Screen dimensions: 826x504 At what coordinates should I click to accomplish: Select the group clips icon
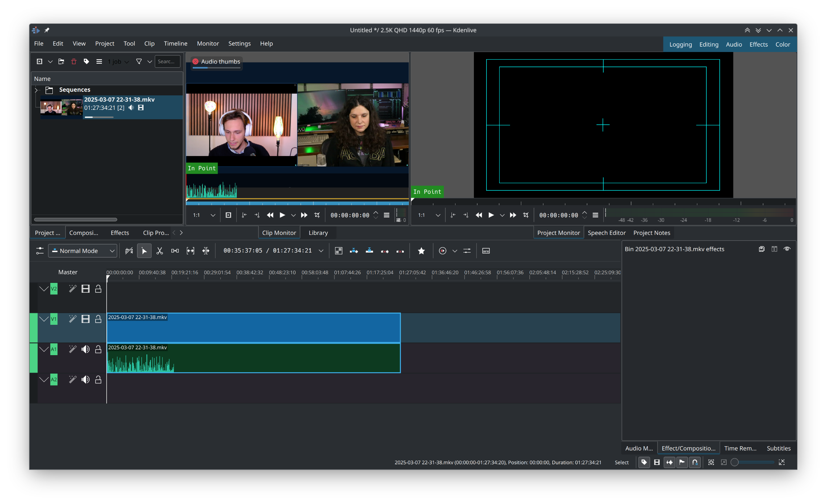(x=175, y=250)
